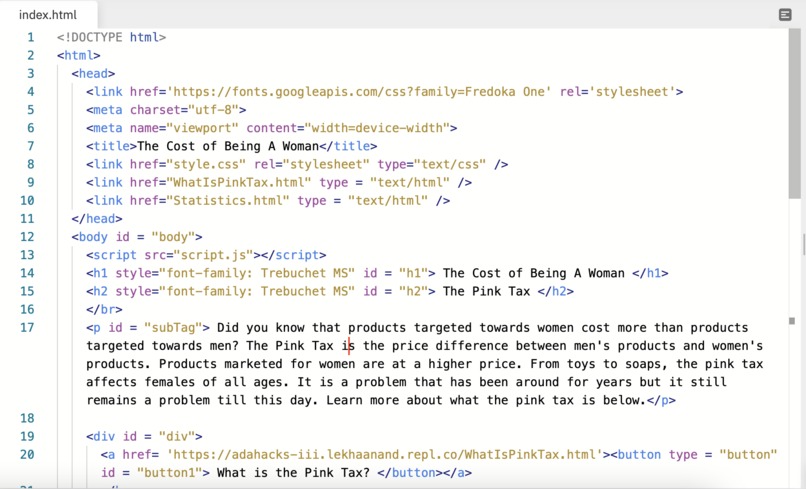Open the index.html file tab
This screenshot has height=489, width=806.
(x=48, y=14)
